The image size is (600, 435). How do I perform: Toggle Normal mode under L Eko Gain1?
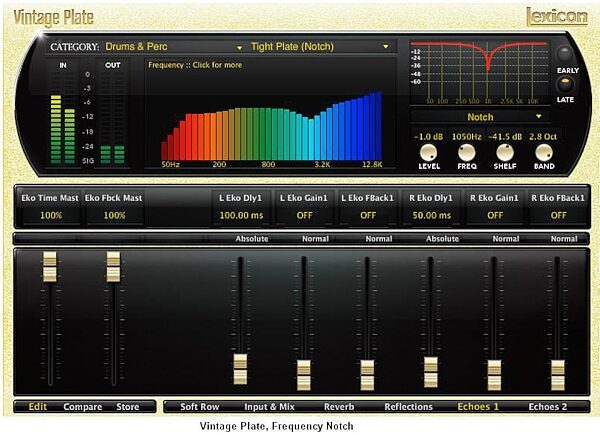(315, 239)
